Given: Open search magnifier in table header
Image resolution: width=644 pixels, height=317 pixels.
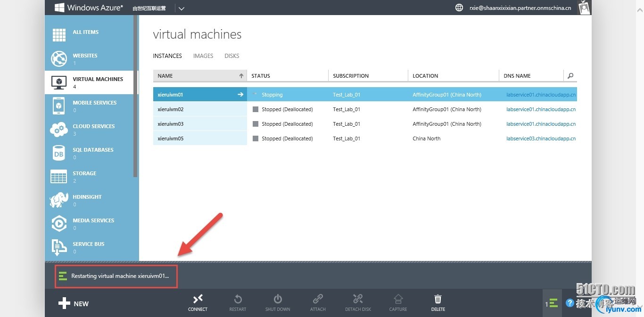Looking at the screenshot, I should (x=570, y=76).
